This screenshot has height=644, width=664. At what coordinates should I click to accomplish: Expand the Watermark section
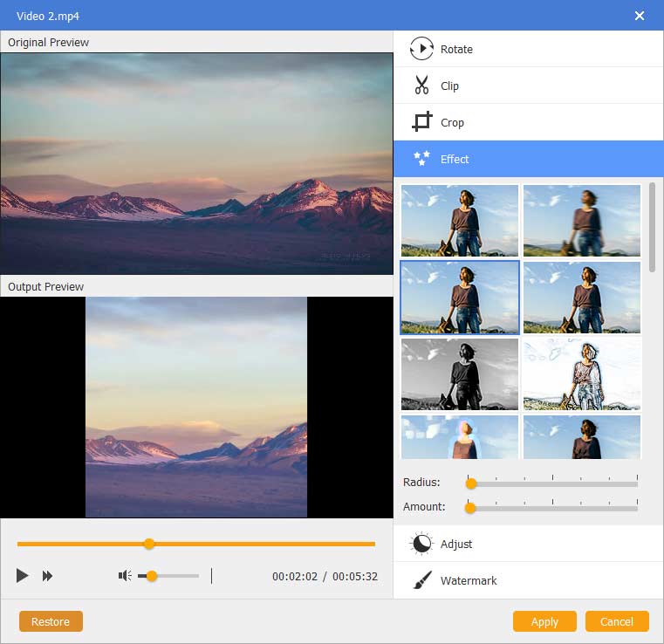click(469, 580)
